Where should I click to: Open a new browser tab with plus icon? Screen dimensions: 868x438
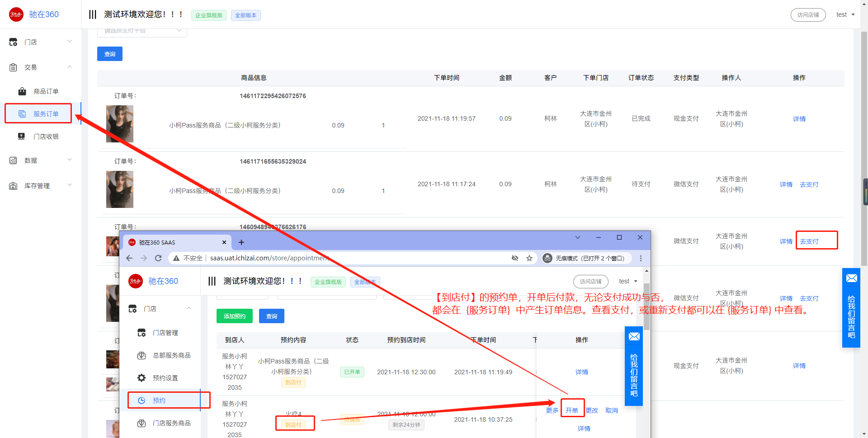click(x=241, y=242)
